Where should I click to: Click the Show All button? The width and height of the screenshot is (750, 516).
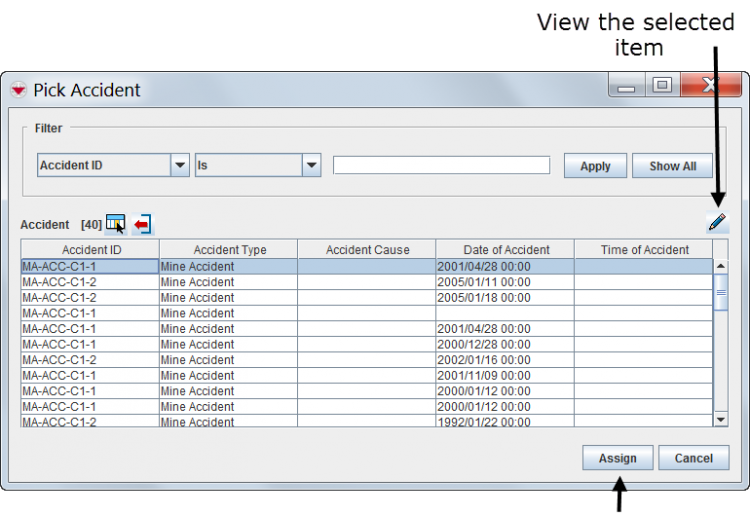click(672, 166)
